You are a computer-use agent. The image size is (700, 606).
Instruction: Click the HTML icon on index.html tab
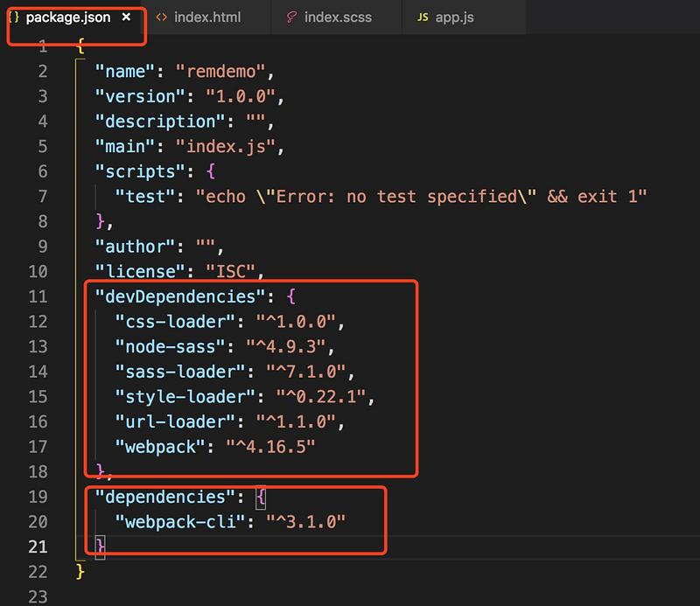click(162, 17)
